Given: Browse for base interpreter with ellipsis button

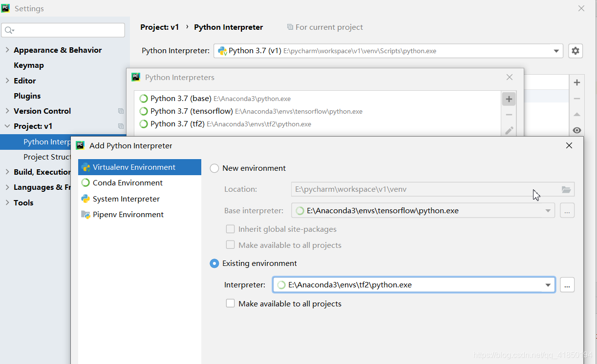Looking at the screenshot, I should click(567, 211).
